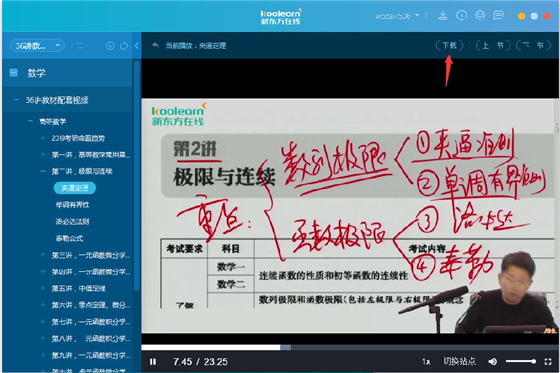560x373 pixels.
Task: Open the 洛必达法则 lesson
Action: point(72,222)
